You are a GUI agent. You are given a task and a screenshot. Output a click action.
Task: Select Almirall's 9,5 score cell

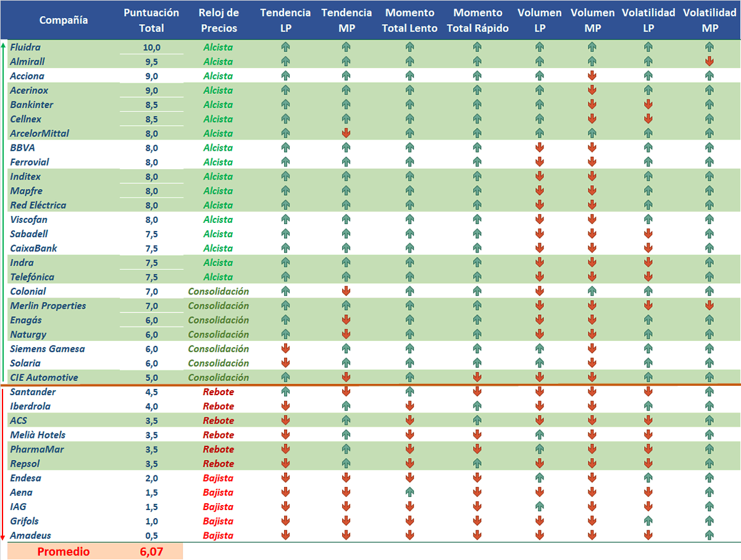click(152, 62)
